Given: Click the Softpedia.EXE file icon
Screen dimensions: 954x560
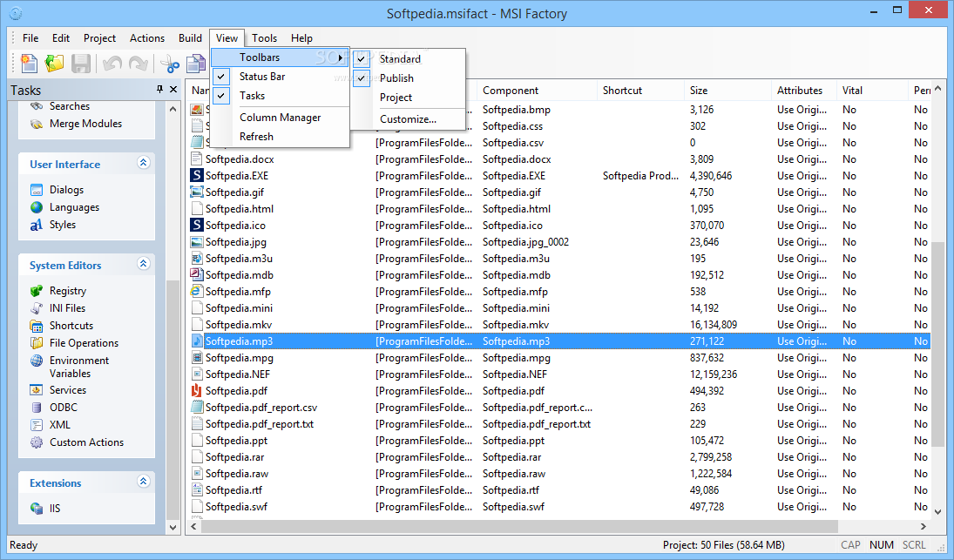Looking at the screenshot, I should coord(197,176).
